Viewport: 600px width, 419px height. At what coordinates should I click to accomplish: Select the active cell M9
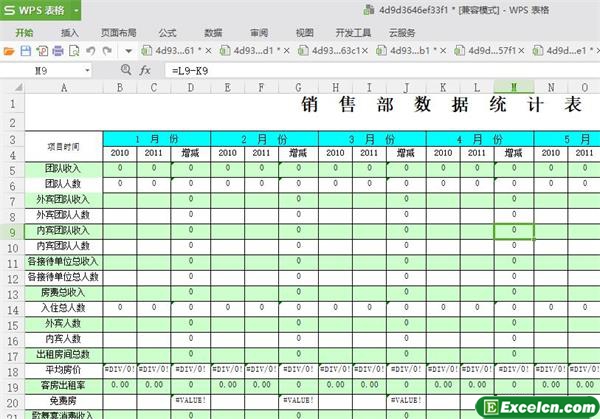(514, 232)
